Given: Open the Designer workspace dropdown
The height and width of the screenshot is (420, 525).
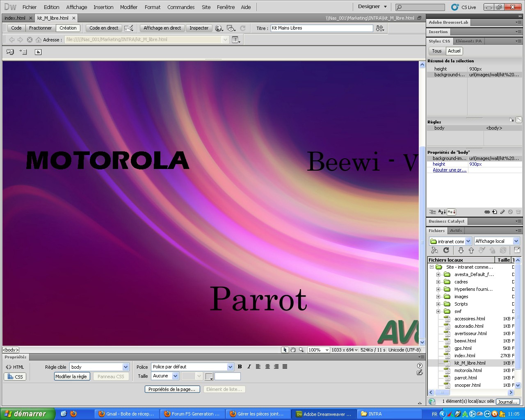Looking at the screenshot, I should point(372,7).
